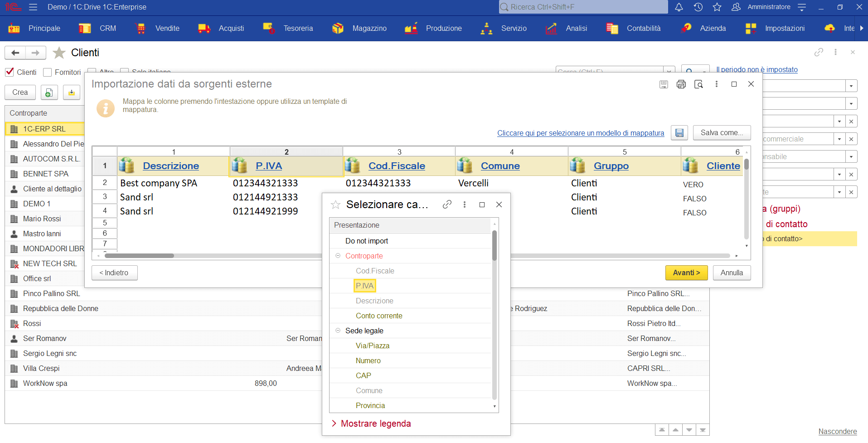Open more options of Clienti page
868x443 pixels.
tap(835, 52)
